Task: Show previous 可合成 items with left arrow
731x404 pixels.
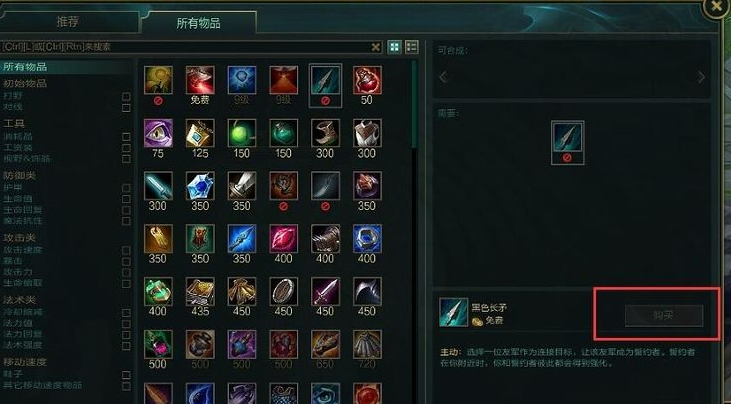Action: (443, 77)
